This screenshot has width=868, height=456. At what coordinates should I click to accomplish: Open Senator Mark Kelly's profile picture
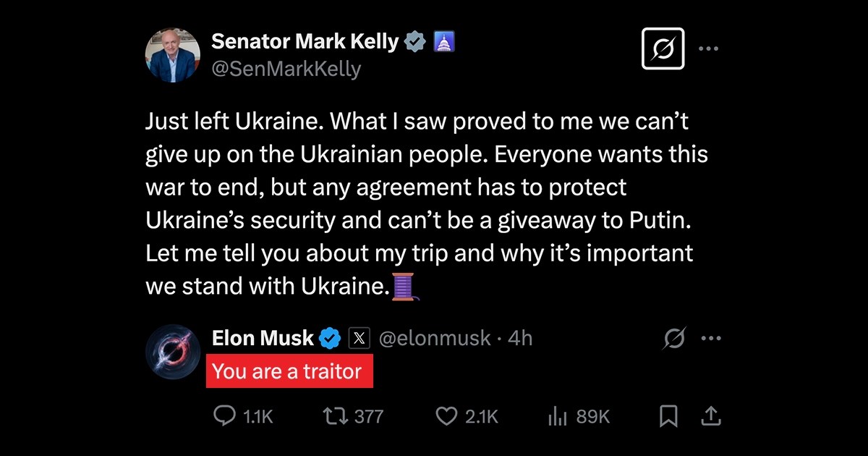(x=172, y=55)
